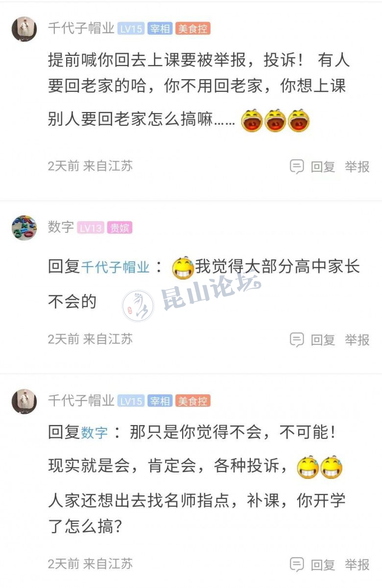The height and width of the screenshot is (588, 382).
Task: Click reply bubble icon on 数字's comment
Action: coord(297,339)
